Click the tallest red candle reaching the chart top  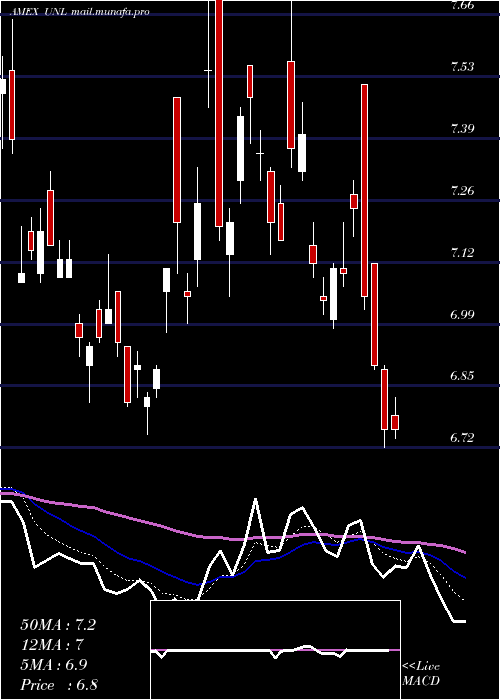coord(219,113)
